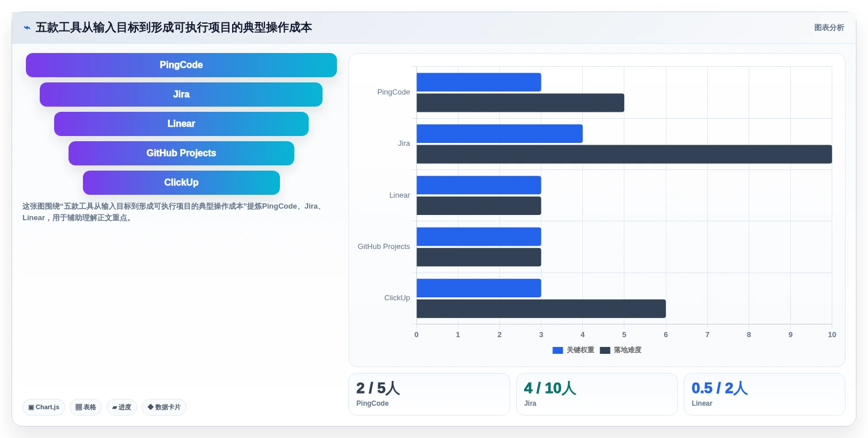Image resolution: width=868 pixels, height=438 pixels.
Task: Click the dark 落地难度 legend swatch
Action: pos(605,350)
